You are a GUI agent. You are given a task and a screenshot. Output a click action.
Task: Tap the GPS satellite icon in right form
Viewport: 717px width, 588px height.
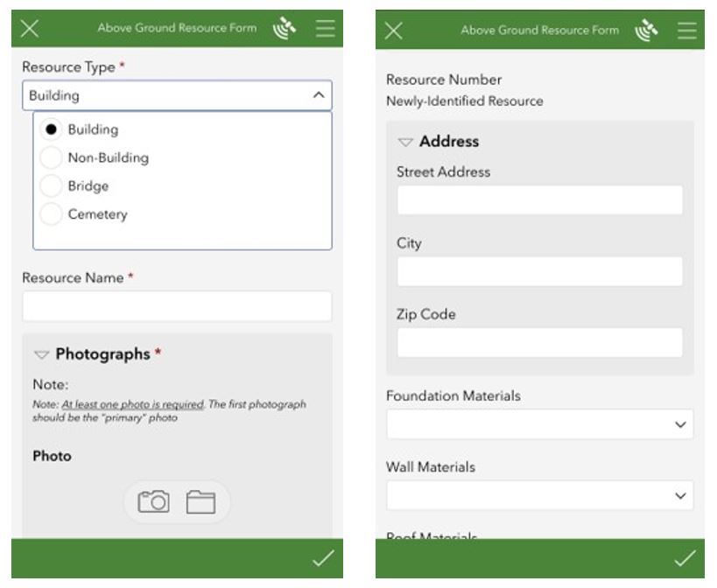coord(647,30)
